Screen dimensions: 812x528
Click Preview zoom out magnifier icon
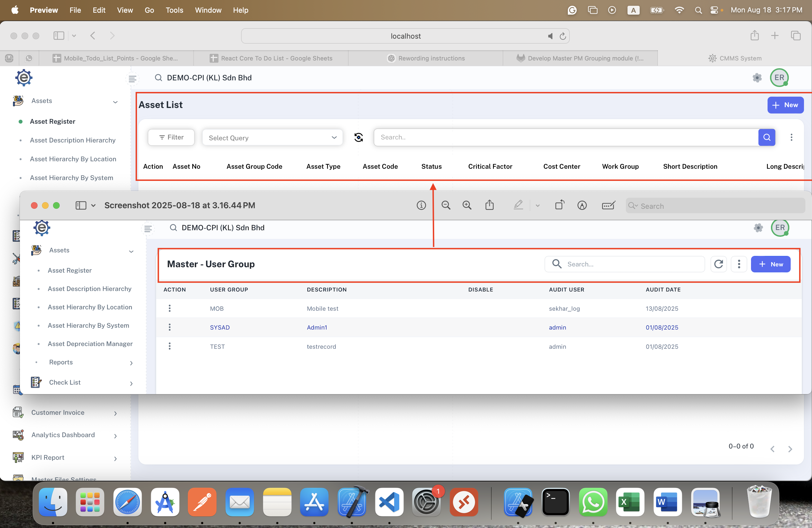point(445,205)
